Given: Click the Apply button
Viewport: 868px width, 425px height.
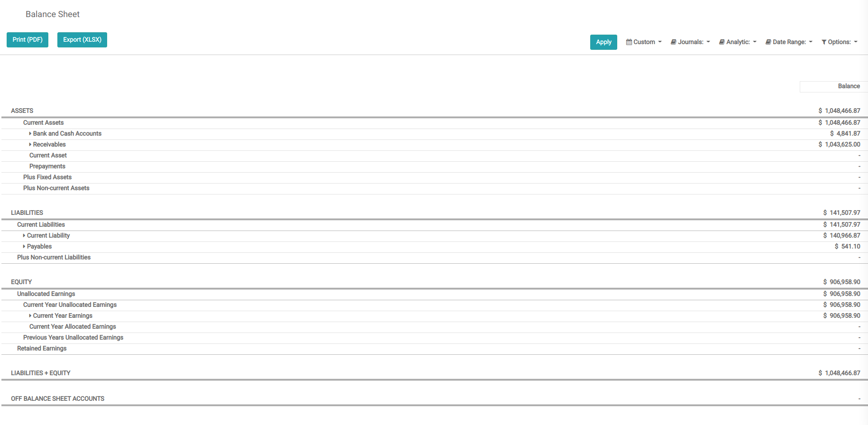Looking at the screenshot, I should (x=603, y=42).
